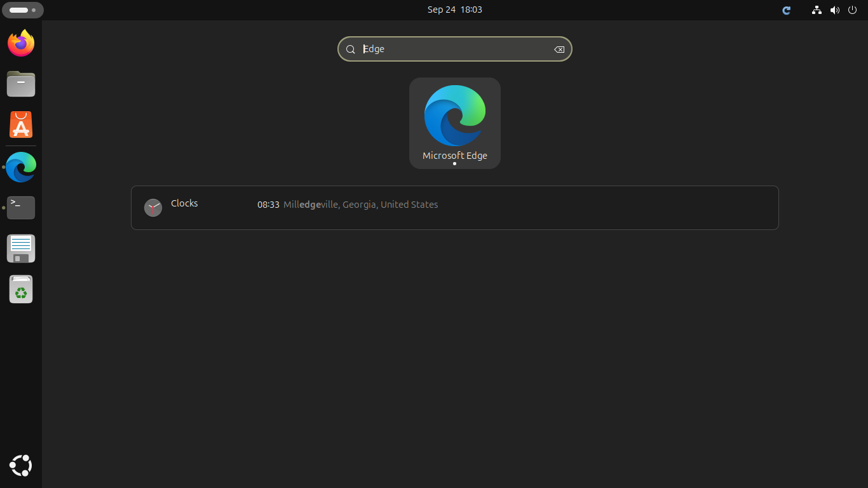This screenshot has width=868, height=488.
Task: Open the network status icon
Action: pos(817,10)
